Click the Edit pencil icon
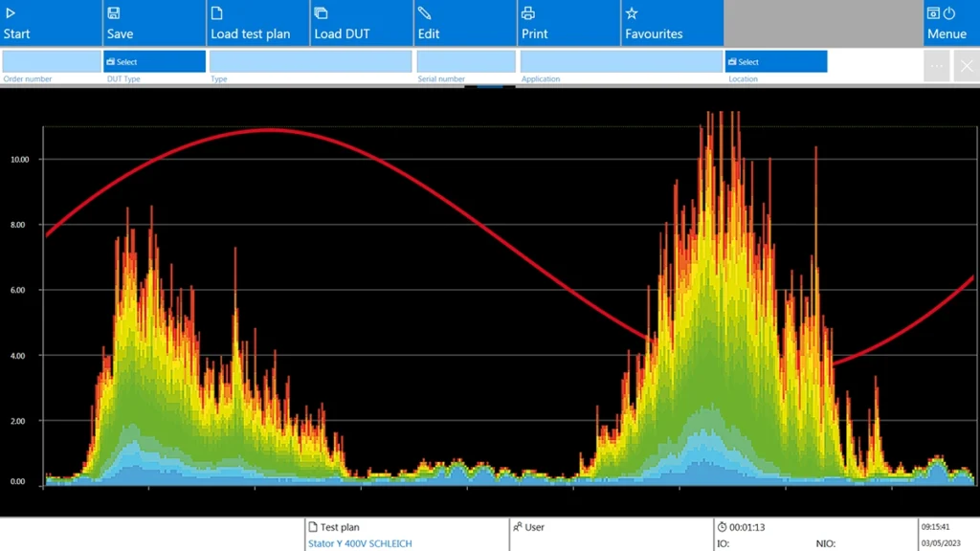980x551 pixels. click(424, 13)
